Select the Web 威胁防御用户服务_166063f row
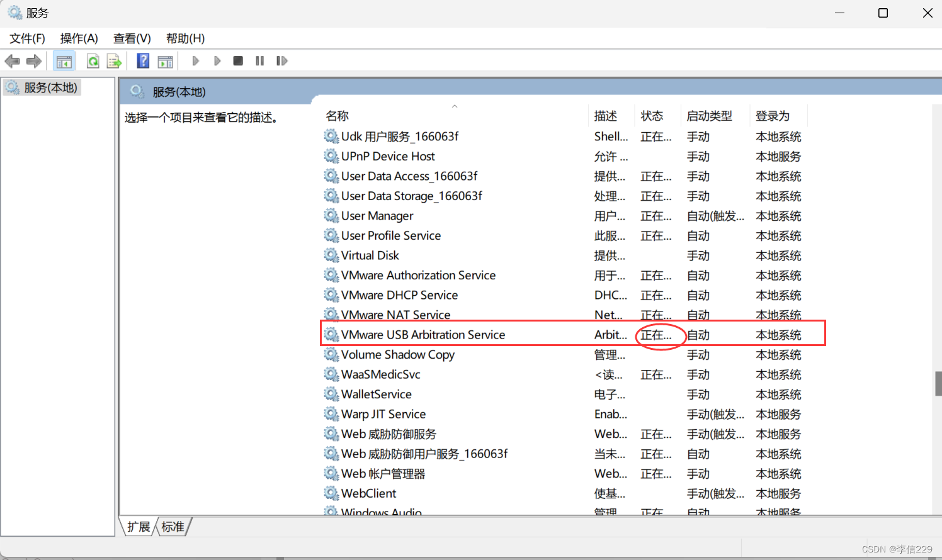Viewport: 942px width, 560px height. pyautogui.click(x=424, y=454)
